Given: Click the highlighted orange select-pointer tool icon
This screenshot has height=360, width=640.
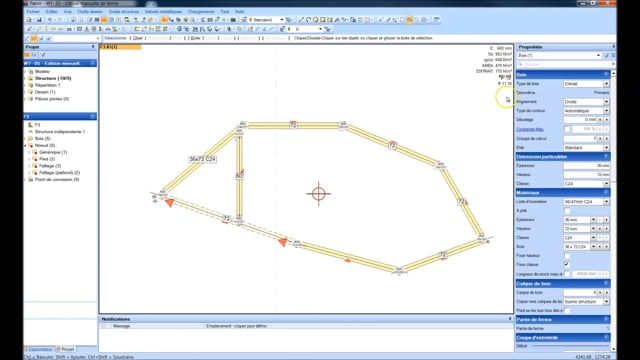Looking at the screenshot, I should click(x=164, y=20).
